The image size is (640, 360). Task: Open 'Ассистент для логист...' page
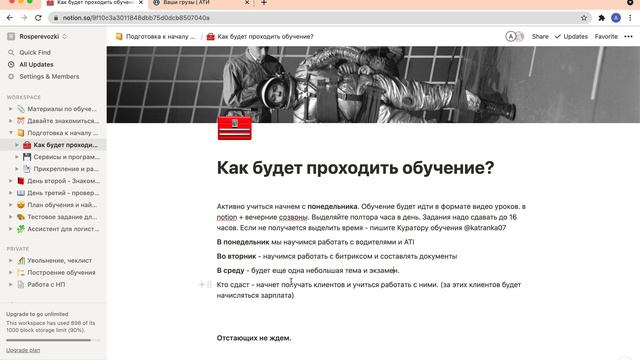63,229
